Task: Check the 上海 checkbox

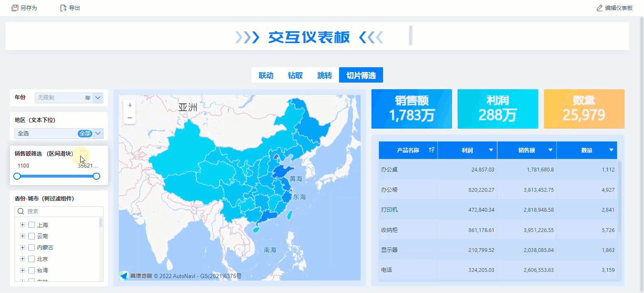Action: coord(31,225)
